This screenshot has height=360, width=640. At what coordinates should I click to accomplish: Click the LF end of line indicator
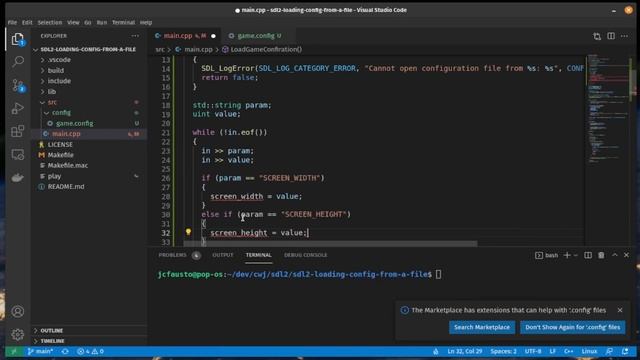[x=553, y=351]
